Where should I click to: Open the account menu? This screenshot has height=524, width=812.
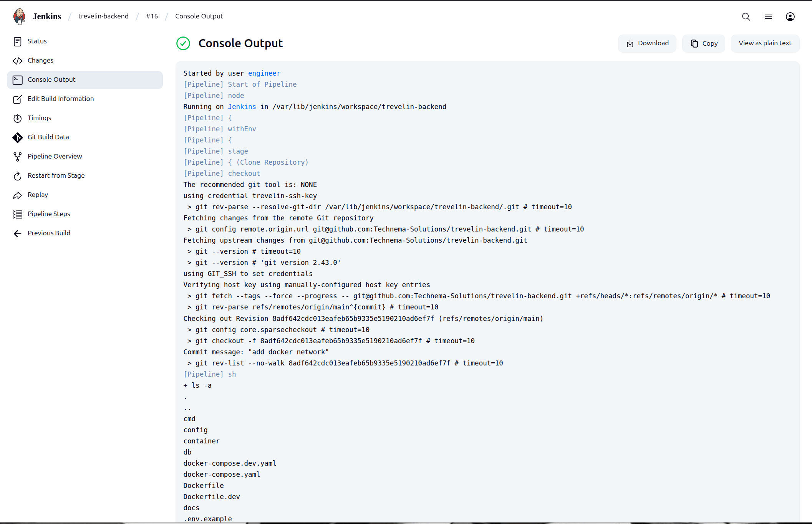pos(790,17)
